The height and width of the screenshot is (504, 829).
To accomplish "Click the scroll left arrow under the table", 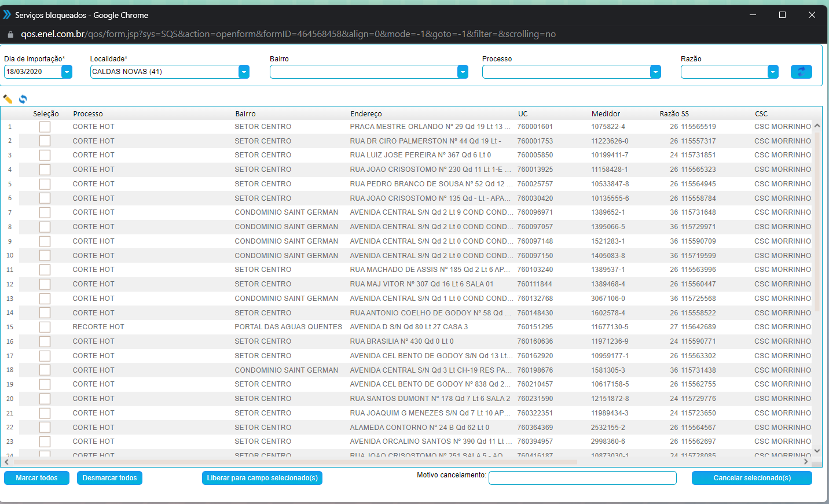I will coord(6,462).
